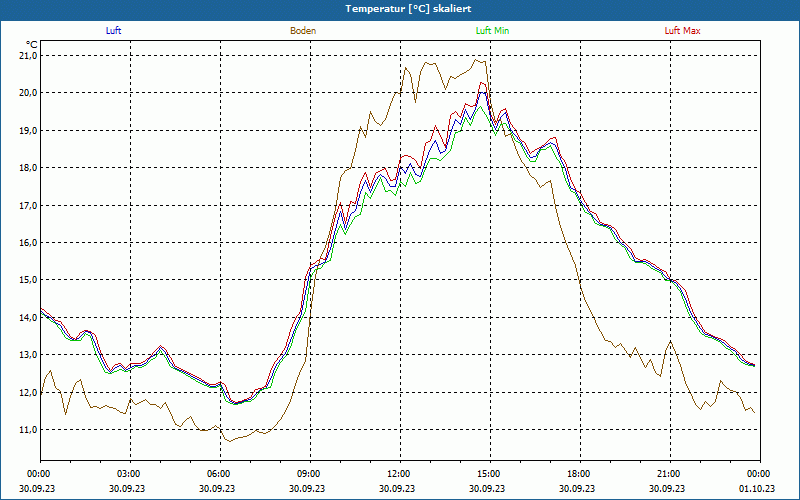
Task: Click the chart title Temperatur [°C] skaliert
Action: point(408,9)
